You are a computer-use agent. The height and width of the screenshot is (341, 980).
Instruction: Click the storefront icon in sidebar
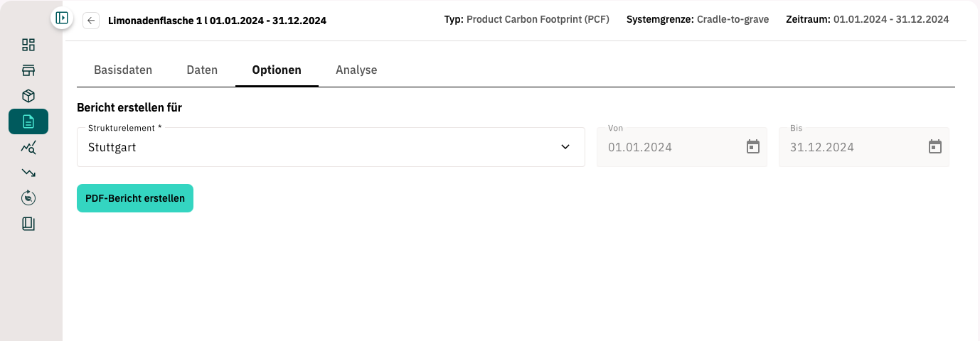[28, 70]
